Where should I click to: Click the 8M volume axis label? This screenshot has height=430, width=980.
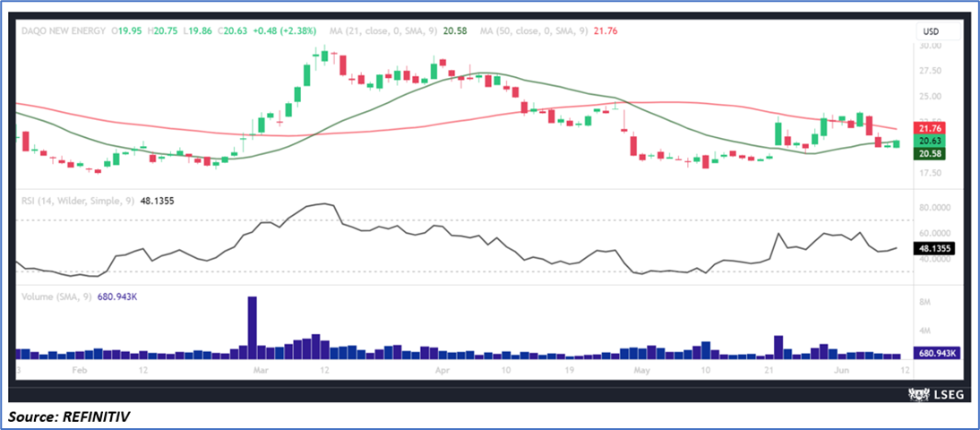point(925,302)
